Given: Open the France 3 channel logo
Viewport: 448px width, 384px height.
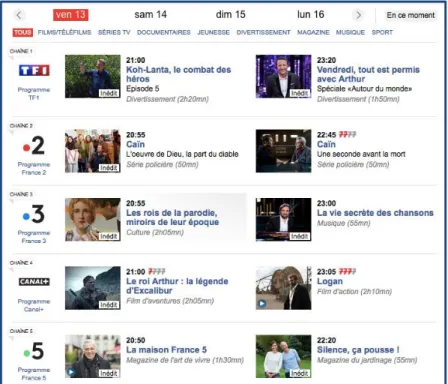Looking at the screenshot, I should click(34, 214).
